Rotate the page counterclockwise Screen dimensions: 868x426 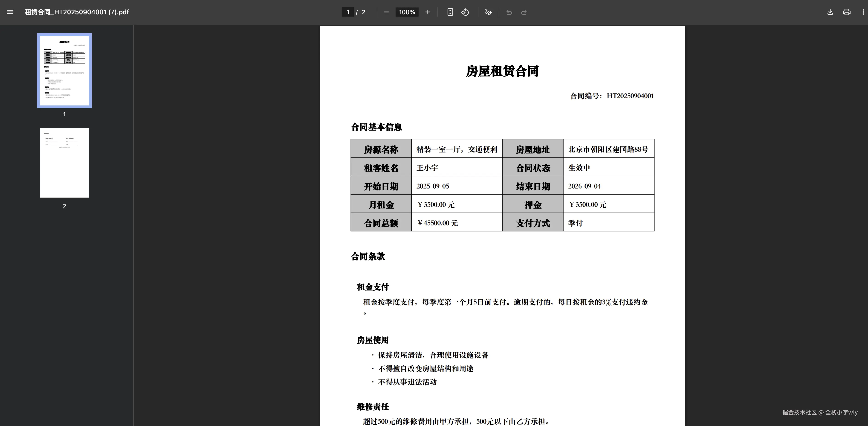[465, 12]
